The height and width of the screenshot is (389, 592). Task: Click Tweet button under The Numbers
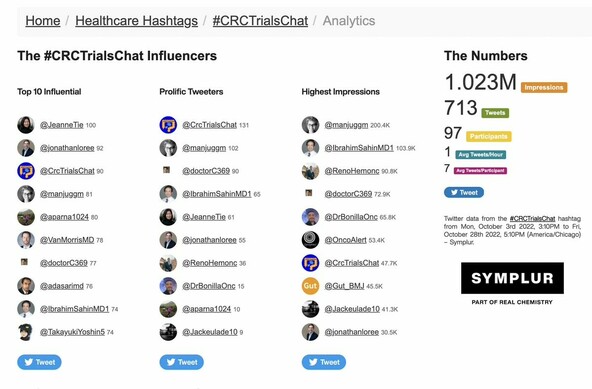tap(464, 193)
